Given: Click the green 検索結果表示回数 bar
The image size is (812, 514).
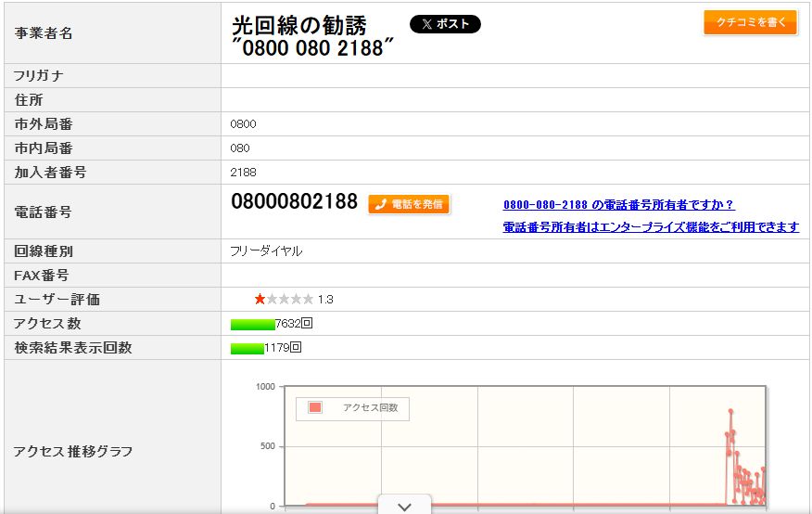Looking at the screenshot, I should pos(247,348).
